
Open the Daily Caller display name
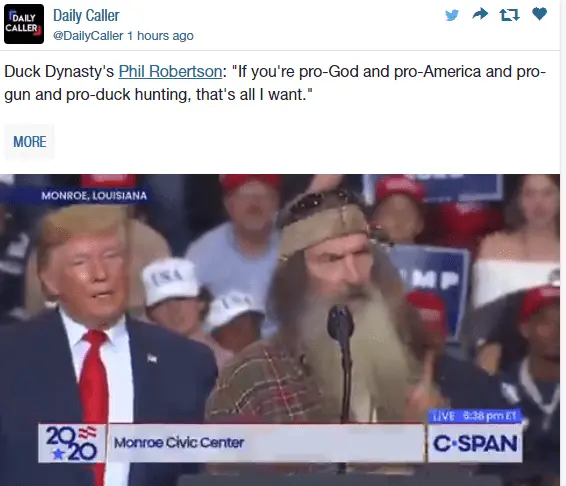point(86,16)
